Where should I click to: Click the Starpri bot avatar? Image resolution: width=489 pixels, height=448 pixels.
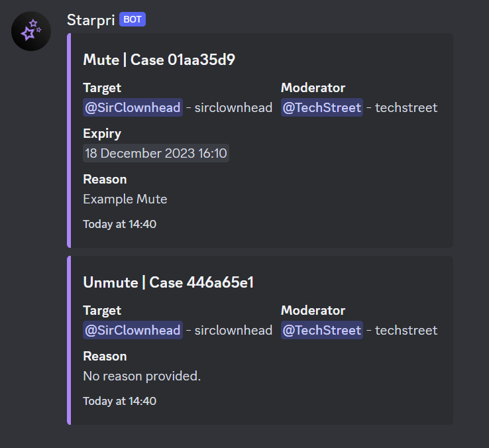(x=31, y=31)
